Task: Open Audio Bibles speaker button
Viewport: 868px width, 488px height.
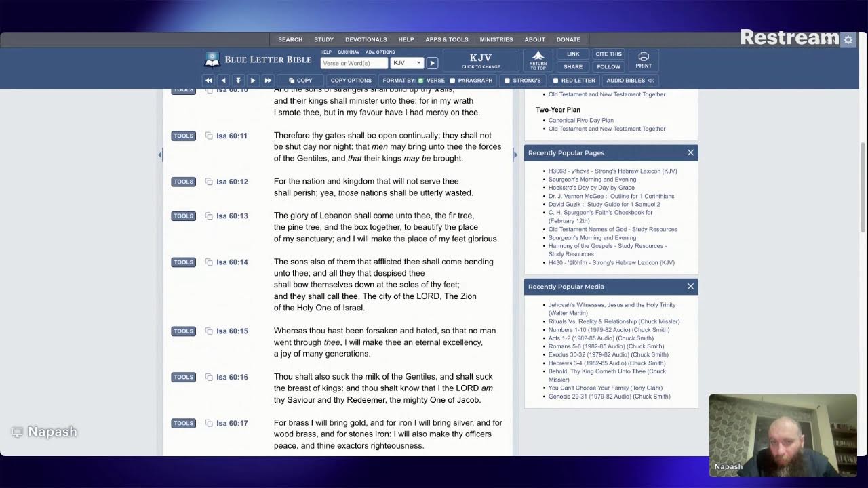Action: (x=630, y=81)
